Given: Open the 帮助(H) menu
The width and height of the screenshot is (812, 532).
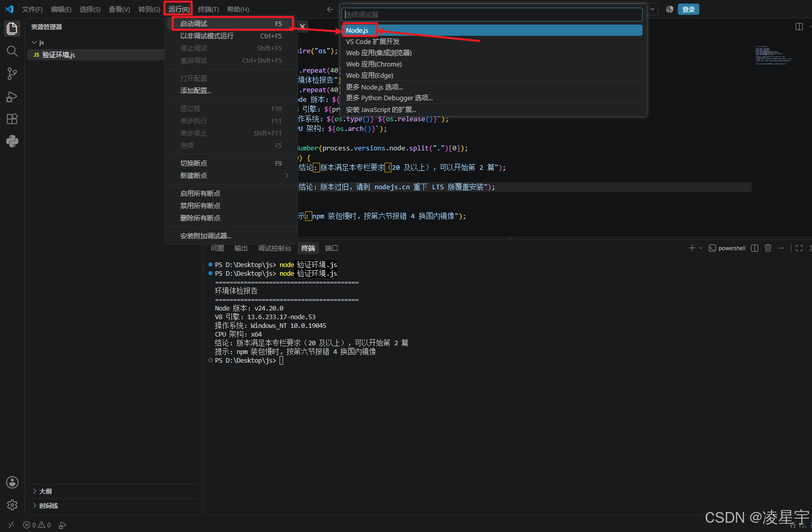Looking at the screenshot, I should point(238,9).
